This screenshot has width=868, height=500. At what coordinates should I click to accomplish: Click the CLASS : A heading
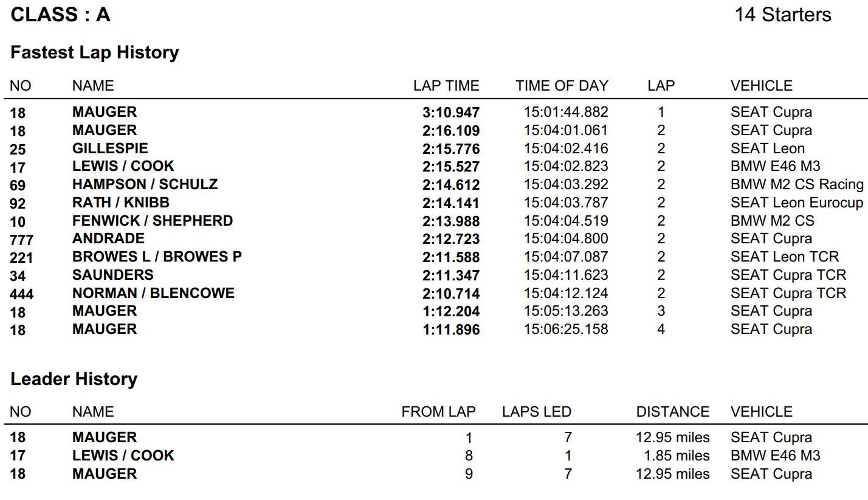[61, 15]
